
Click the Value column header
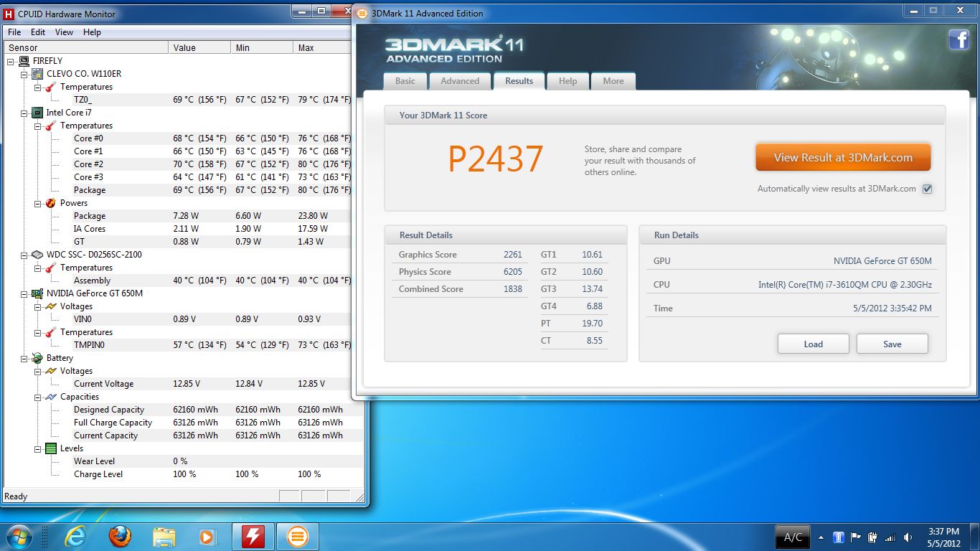pos(200,48)
